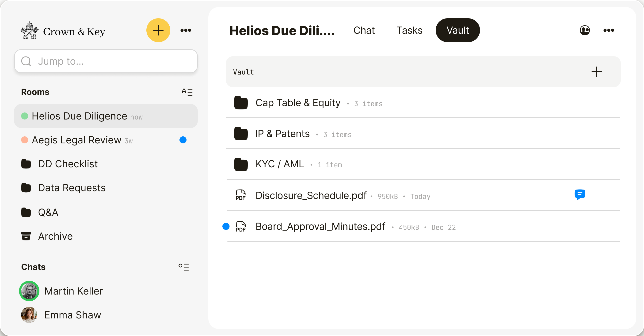Click the Chats filter list icon
This screenshot has height=336, width=644.
[184, 267]
